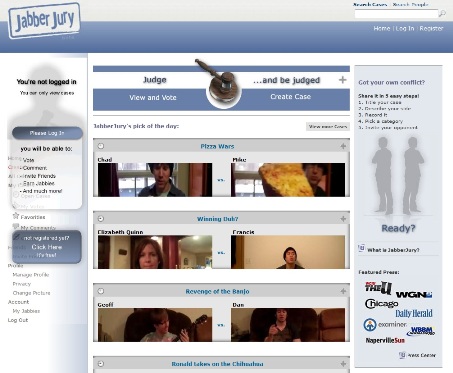Click the search cases input field
453x373 pixels.
pos(396,14)
